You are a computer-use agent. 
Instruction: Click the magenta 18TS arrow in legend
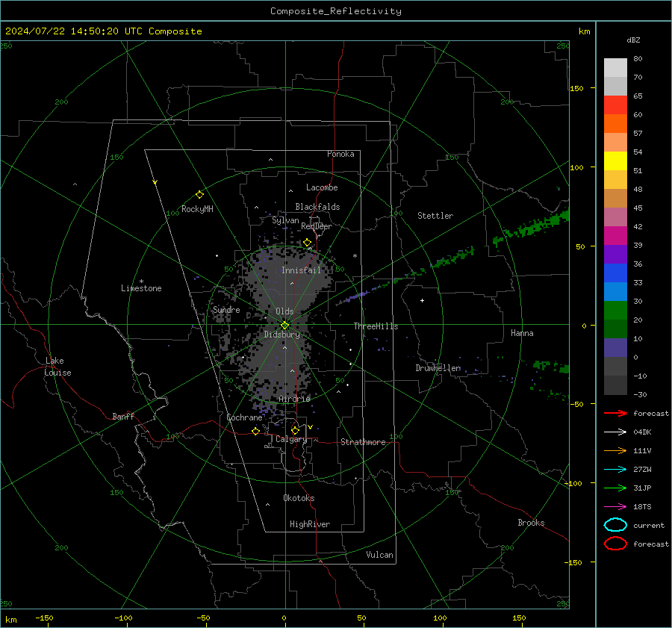coord(615,507)
